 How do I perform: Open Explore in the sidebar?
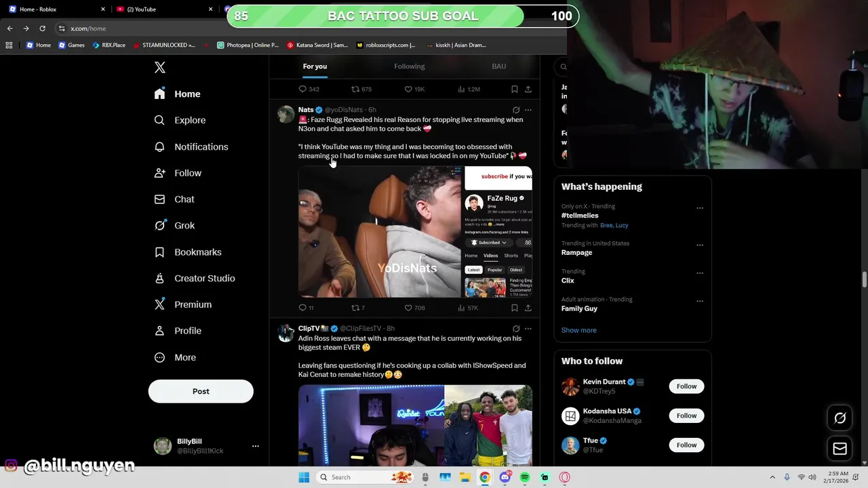180,120
